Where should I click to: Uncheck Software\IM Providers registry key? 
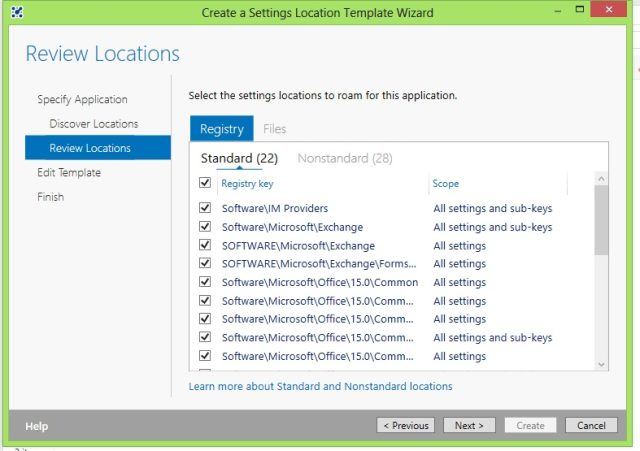[x=205, y=208]
